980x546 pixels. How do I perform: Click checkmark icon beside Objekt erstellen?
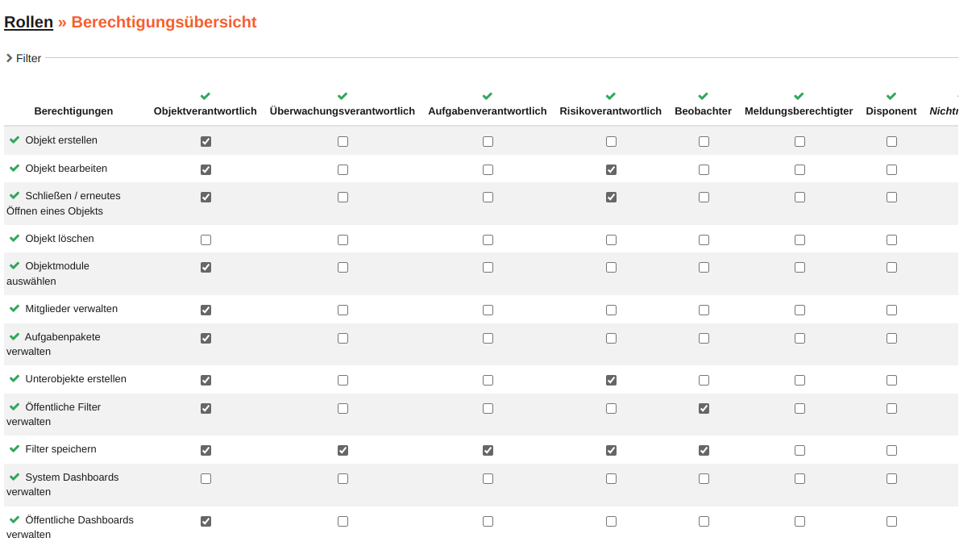coord(15,140)
